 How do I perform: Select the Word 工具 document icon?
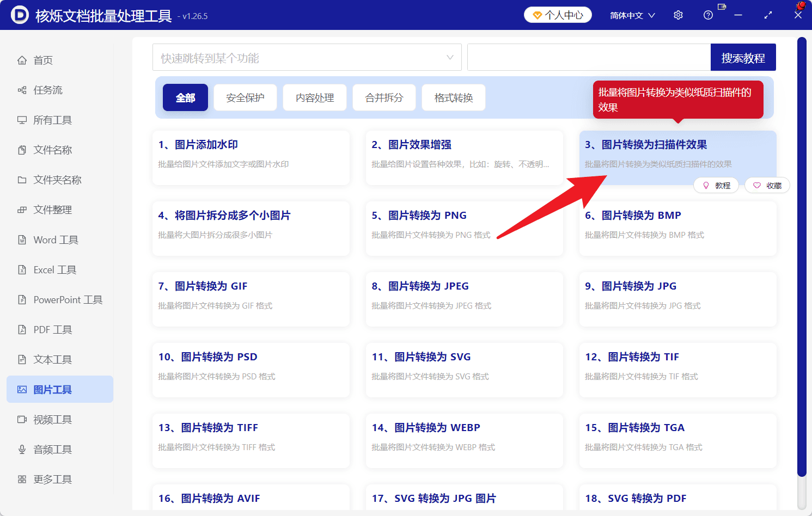tap(22, 240)
